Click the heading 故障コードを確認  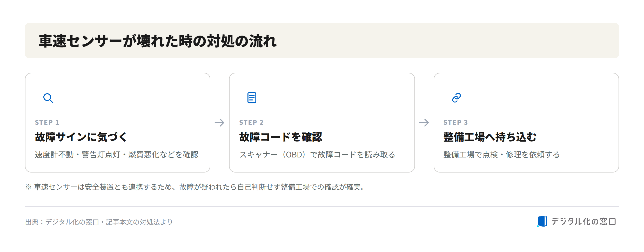(281, 137)
